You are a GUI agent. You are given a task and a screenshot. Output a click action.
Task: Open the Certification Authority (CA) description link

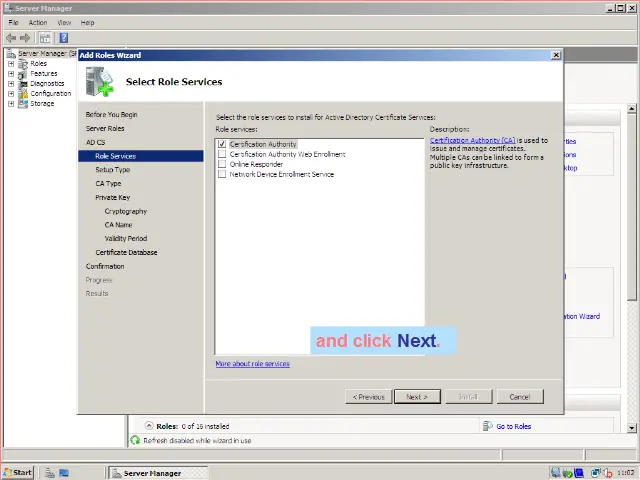coord(472,140)
